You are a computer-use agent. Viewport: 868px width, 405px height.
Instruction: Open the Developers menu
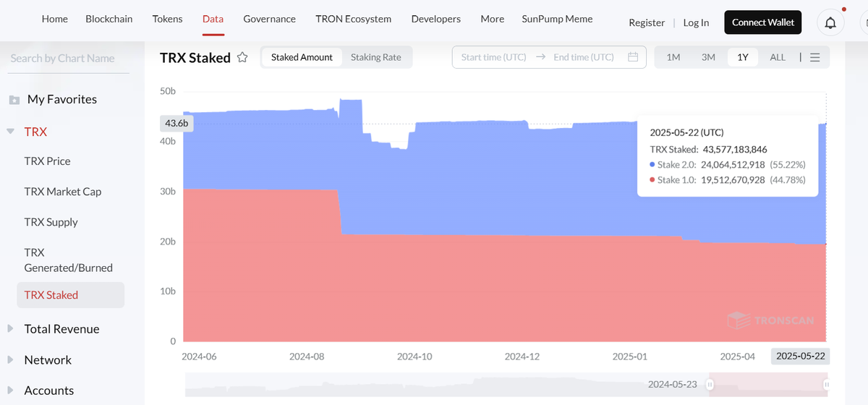[x=436, y=19]
